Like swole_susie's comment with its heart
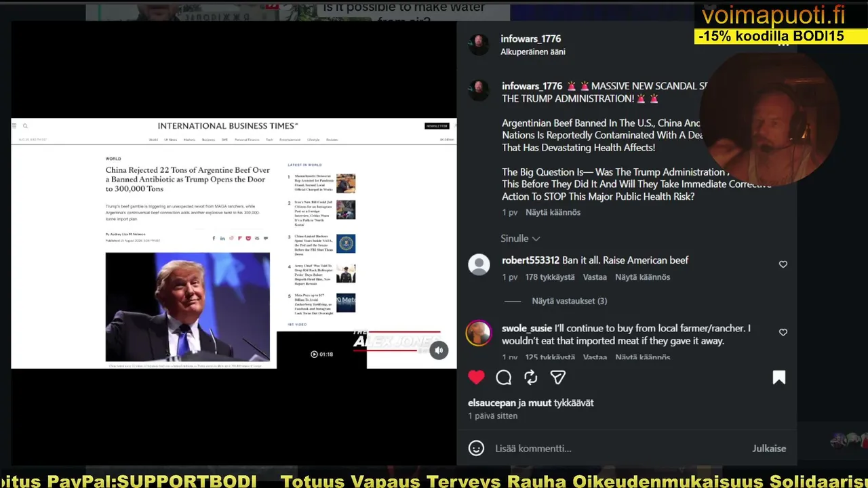This screenshot has height=488, width=868. [783, 333]
